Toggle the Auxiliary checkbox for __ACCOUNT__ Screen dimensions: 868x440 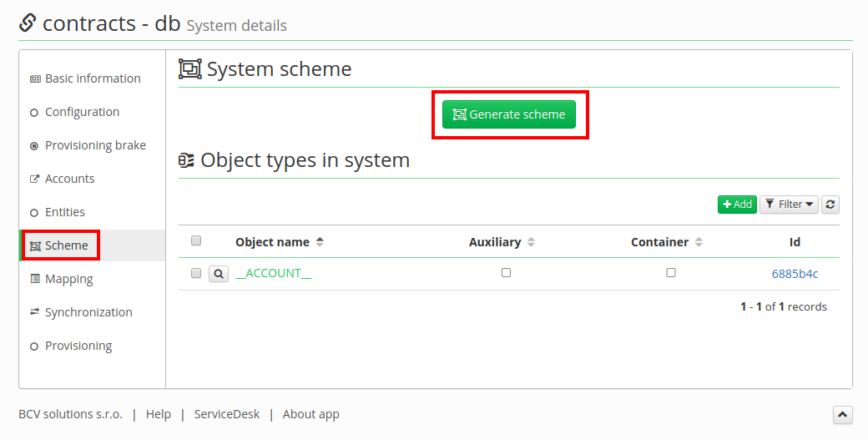coord(506,272)
